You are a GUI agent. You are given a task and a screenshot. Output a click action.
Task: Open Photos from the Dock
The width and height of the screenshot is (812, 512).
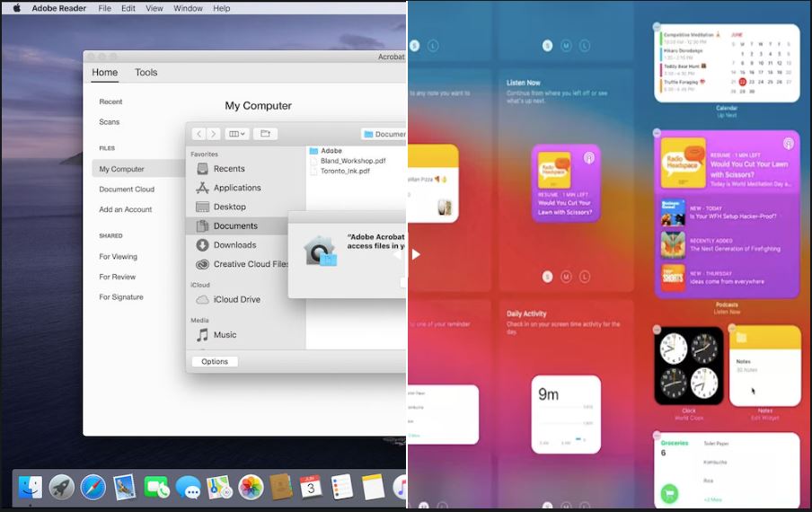[251, 487]
